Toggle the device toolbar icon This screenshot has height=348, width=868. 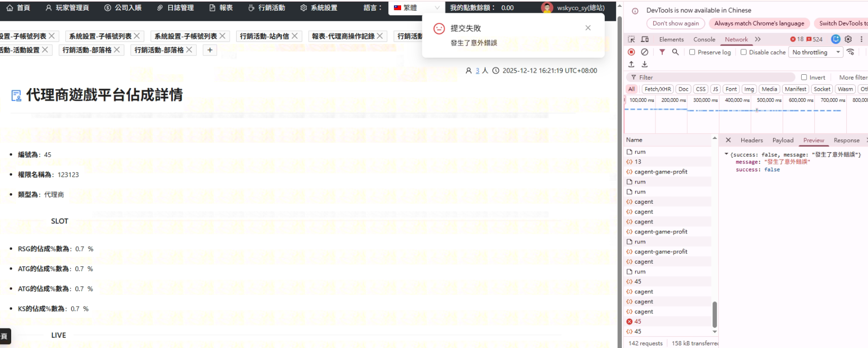[x=645, y=39]
